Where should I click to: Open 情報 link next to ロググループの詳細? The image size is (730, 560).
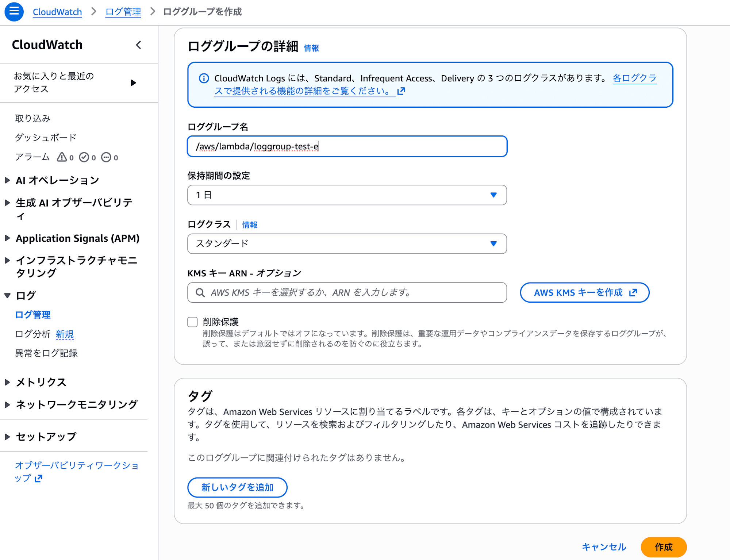click(311, 48)
